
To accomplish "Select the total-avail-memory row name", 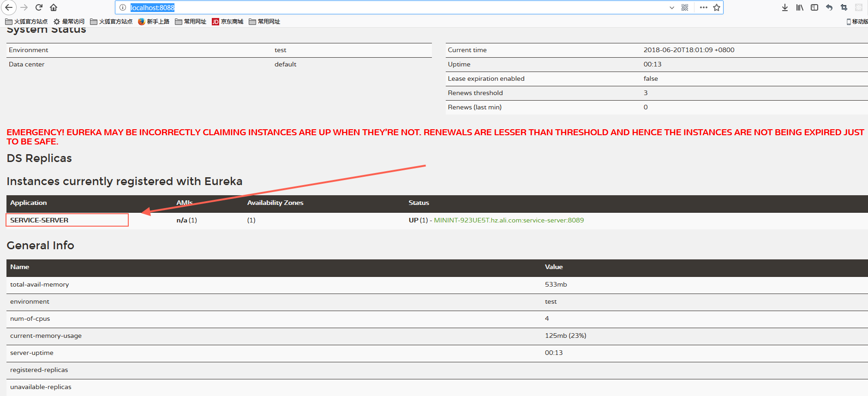I will click(x=39, y=284).
